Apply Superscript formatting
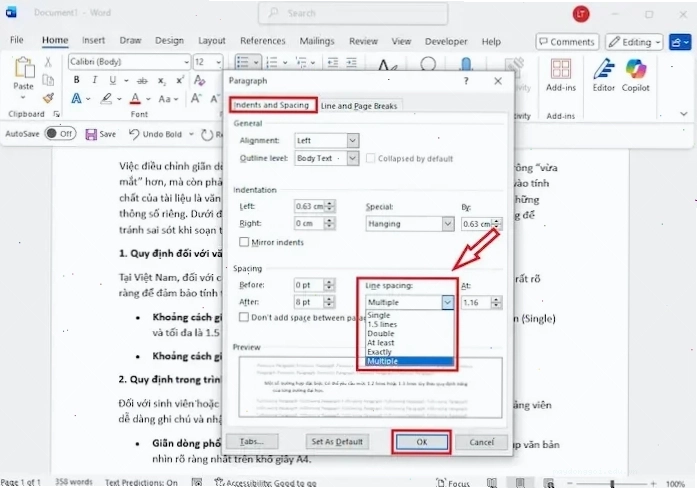Screen dimensions: 697x488 180,80
